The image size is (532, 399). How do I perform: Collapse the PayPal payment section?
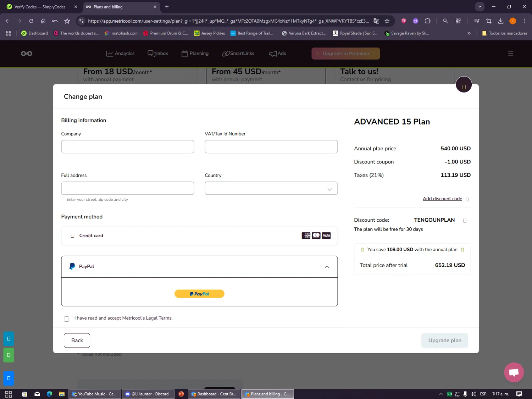[x=327, y=267]
